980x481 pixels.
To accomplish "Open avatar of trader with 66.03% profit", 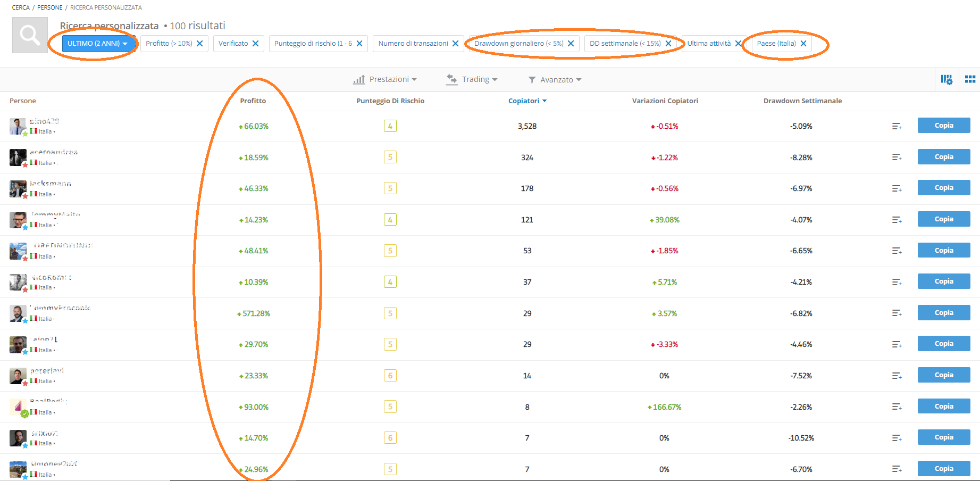I will click(x=18, y=126).
